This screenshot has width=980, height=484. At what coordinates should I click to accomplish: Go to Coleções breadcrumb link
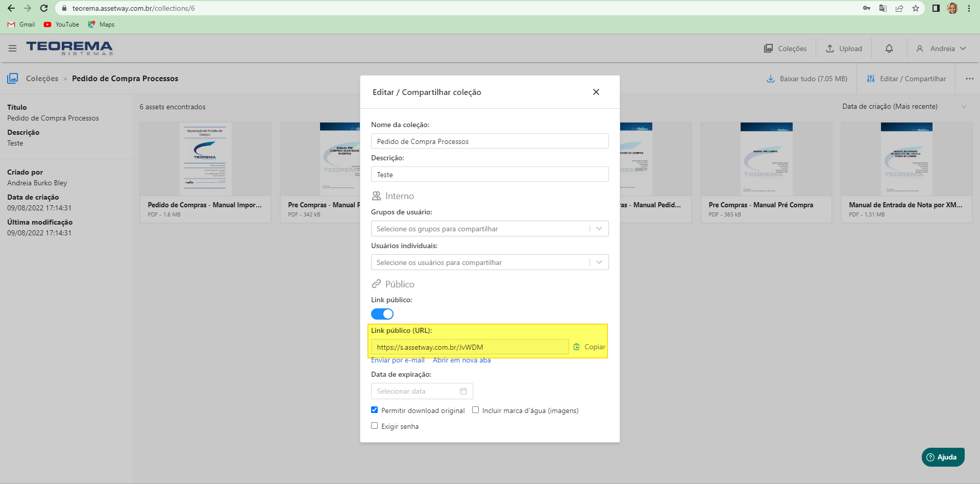(42, 79)
